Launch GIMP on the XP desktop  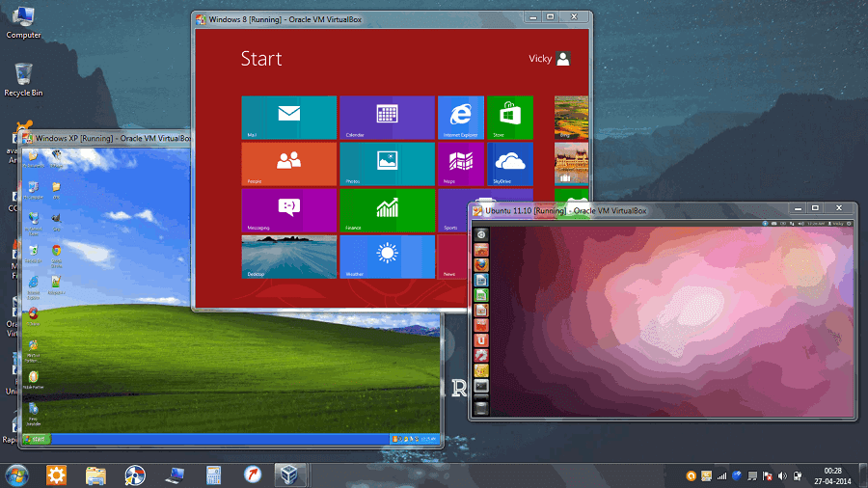pyautogui.click(x=56, y=221)
